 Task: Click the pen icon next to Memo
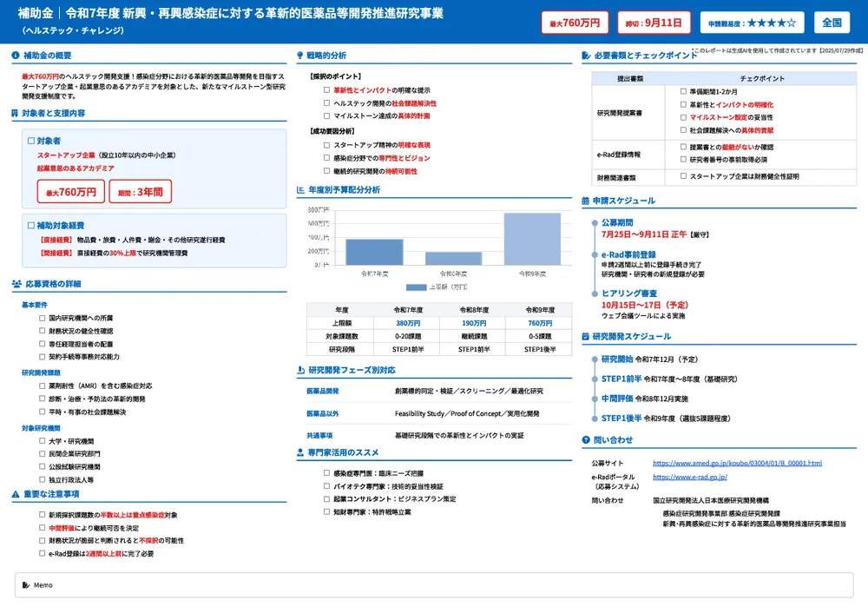tap(26, 584)
